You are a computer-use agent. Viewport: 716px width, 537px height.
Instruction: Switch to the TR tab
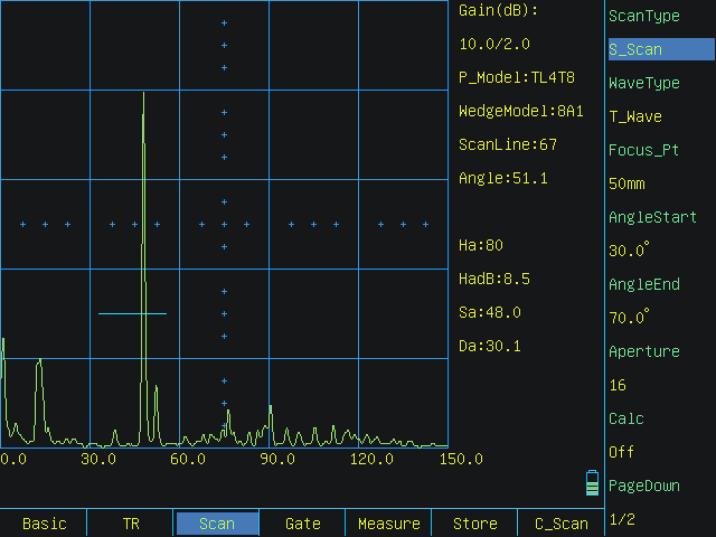pos(130,524)
